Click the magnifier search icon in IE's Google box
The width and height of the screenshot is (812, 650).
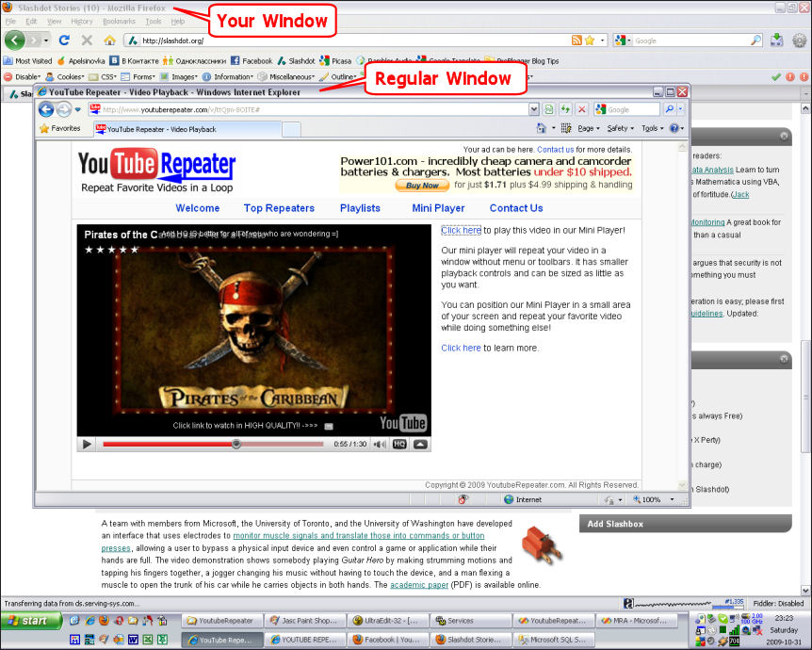pyautogui.click(x=671, y=109)
